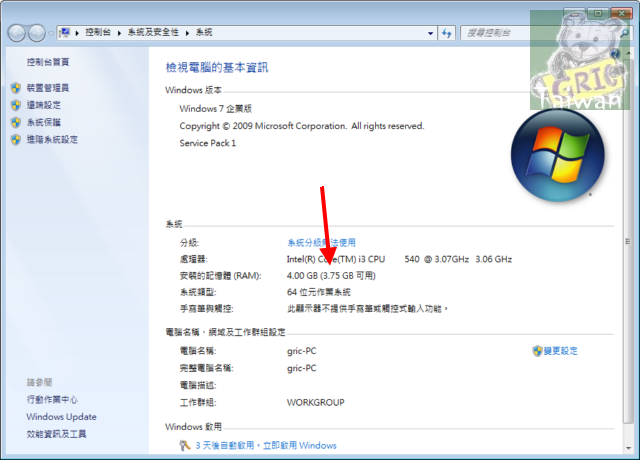Click the Copyright © 2009 Microsoft Corporation line
The width and height of the screenshot is (640, 460).
(x=302, y=126)
